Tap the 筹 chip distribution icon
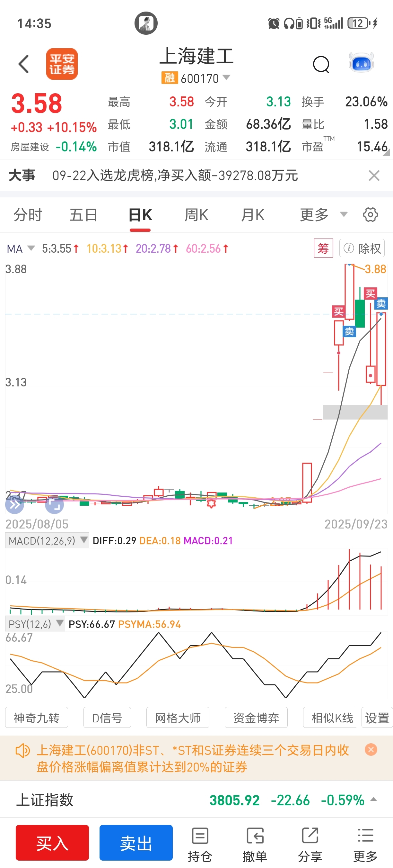The image size is (393, 868). [x=323, y=248]
